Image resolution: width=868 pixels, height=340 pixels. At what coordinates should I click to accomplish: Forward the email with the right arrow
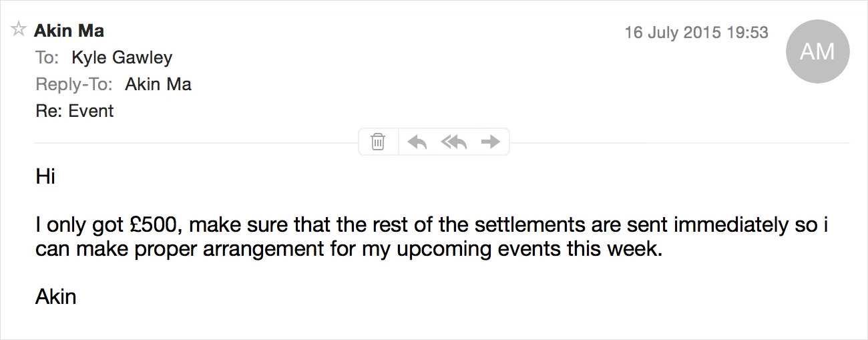pyautogui.click(x=491, y=142)
